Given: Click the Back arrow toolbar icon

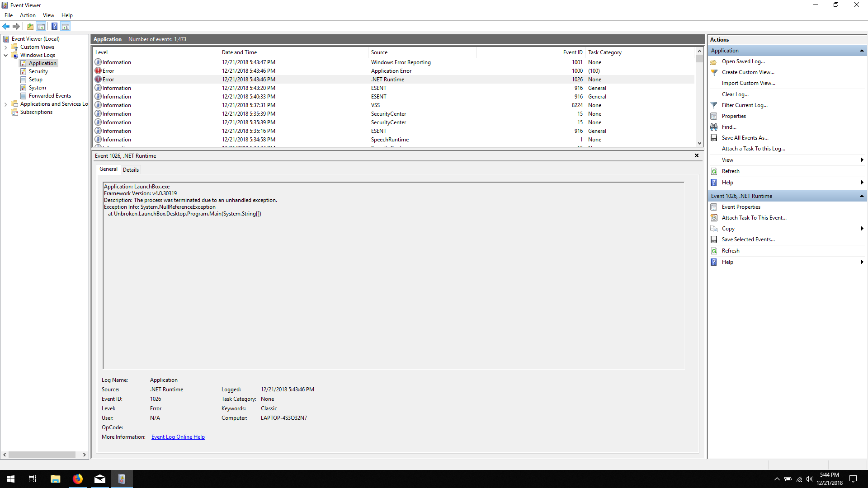Looking at the screenshot, I should (6, 26).
